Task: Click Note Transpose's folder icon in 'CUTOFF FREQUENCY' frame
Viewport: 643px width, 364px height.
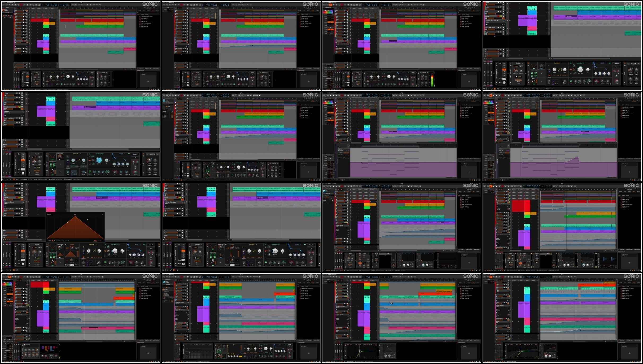Action: coord(497,65)
